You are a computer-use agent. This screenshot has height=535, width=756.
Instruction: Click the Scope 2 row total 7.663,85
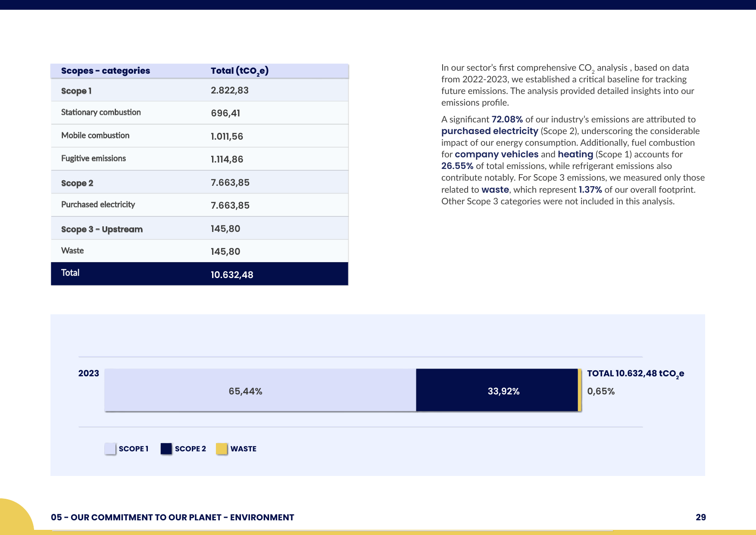tap(230, 182)
